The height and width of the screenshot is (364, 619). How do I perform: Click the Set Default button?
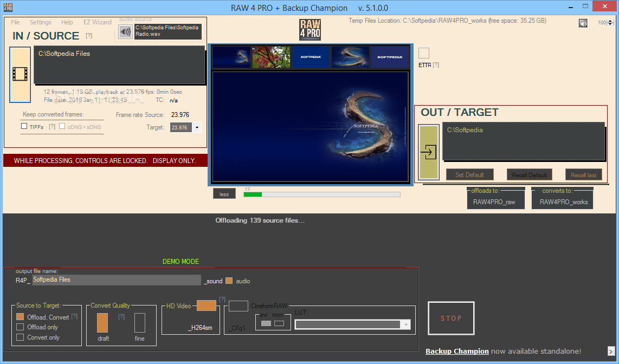[470, 175]
